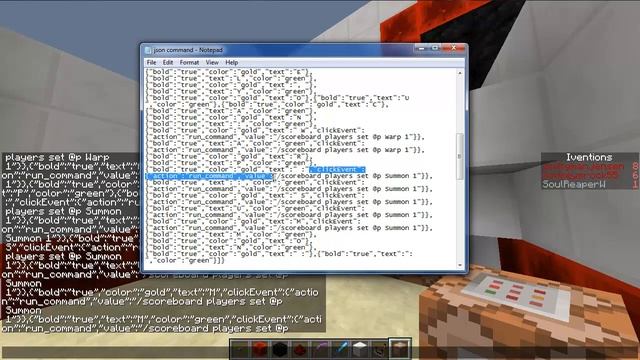Click the Notepad vertical scrollbar thumb
Image resolution: width=640 pixels, height=360 pixels.
click(460, 156)
